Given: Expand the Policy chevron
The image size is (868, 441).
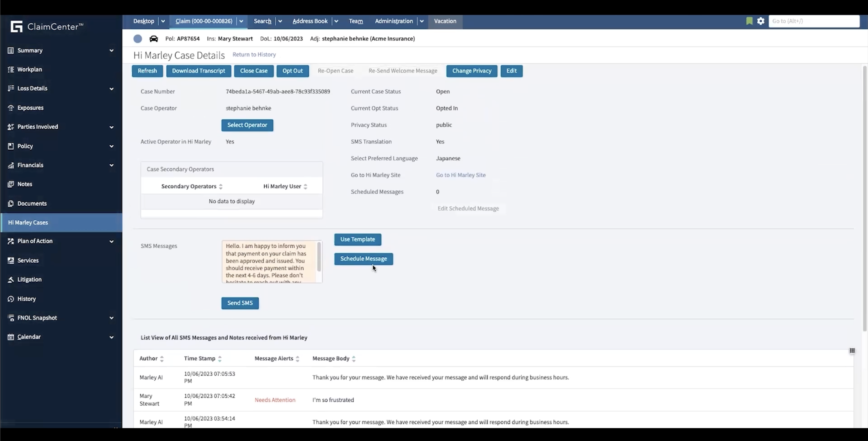Looking at the screenshot, I should pos(112,146).
